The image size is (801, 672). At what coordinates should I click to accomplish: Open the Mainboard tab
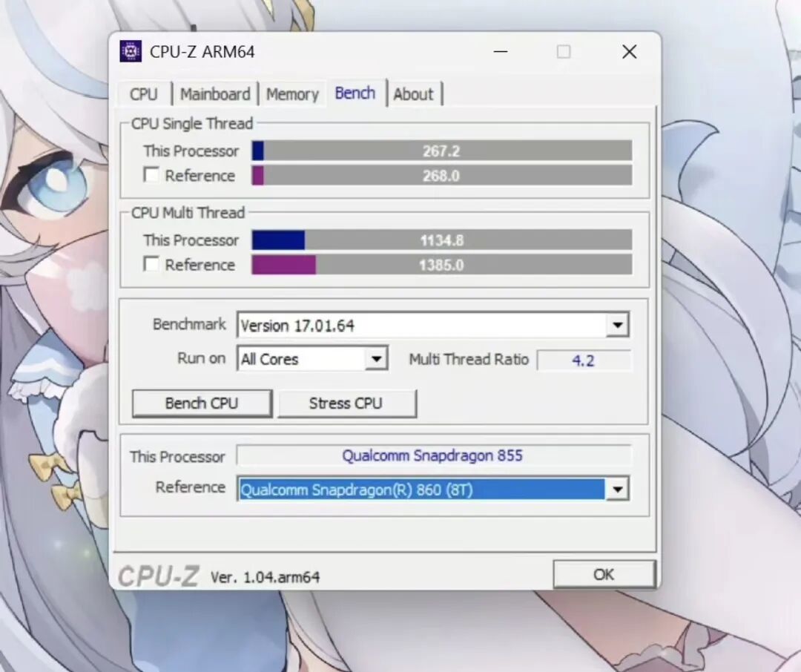click(215, 94)
